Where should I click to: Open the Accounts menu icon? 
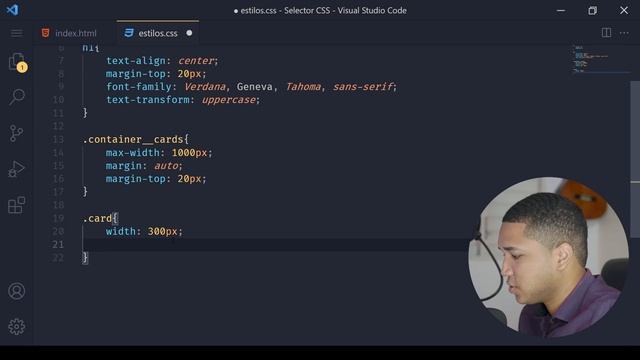pos(16,291)
